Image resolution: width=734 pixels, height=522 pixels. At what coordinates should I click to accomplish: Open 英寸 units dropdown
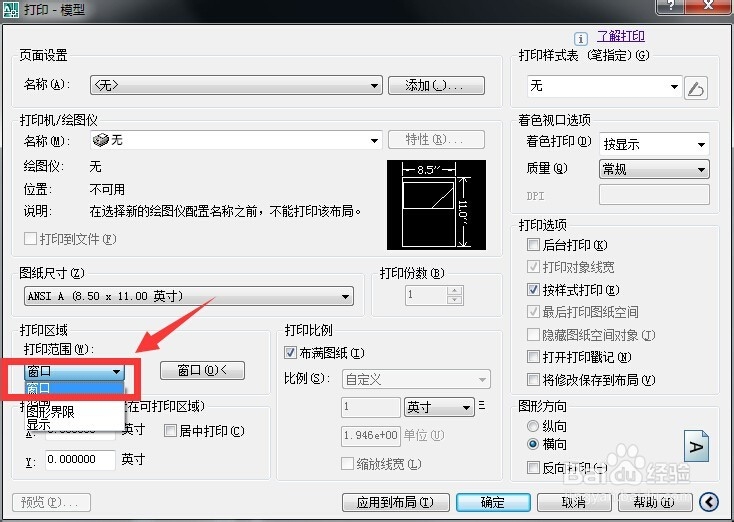coord(439,407)
